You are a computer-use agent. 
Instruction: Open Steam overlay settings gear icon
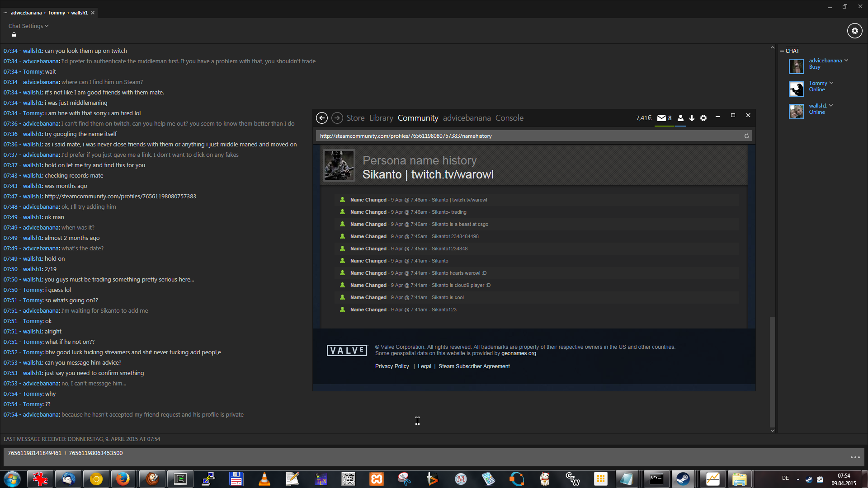point(703,118)
